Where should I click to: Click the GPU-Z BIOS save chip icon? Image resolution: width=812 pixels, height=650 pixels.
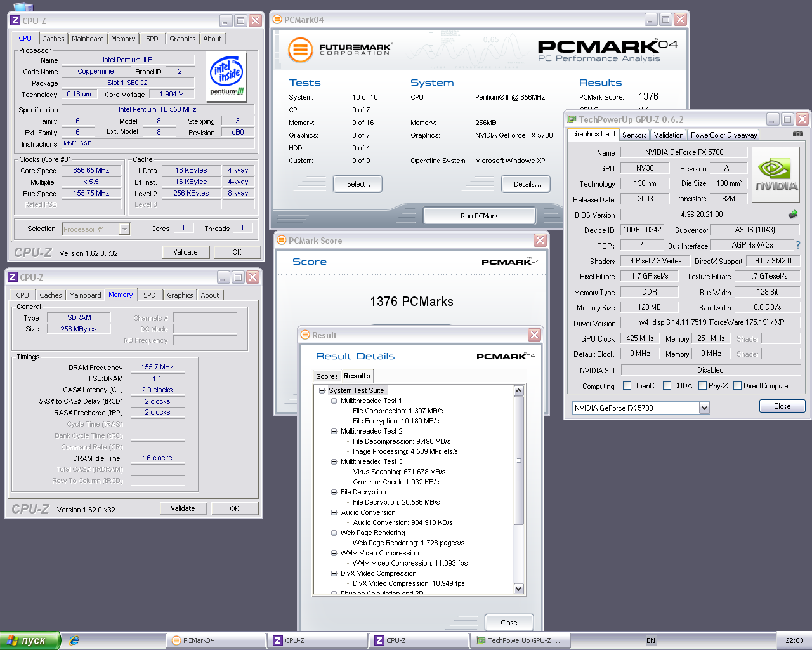pyautogui.click(x=793, y=215)
